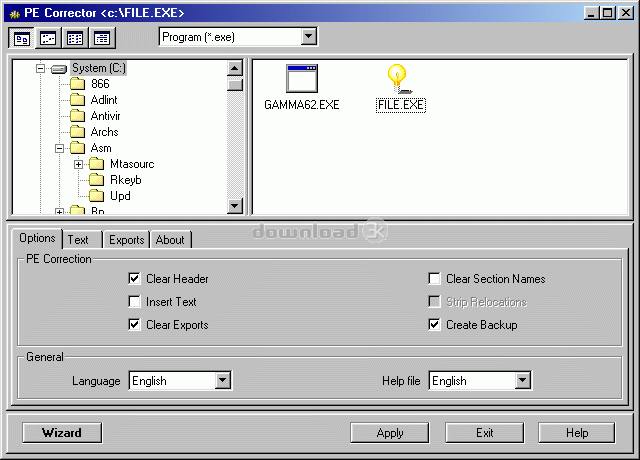Select the Archs folder label
Image resolution: width=640 pixels, height=460 pixels.
[104, 132]
